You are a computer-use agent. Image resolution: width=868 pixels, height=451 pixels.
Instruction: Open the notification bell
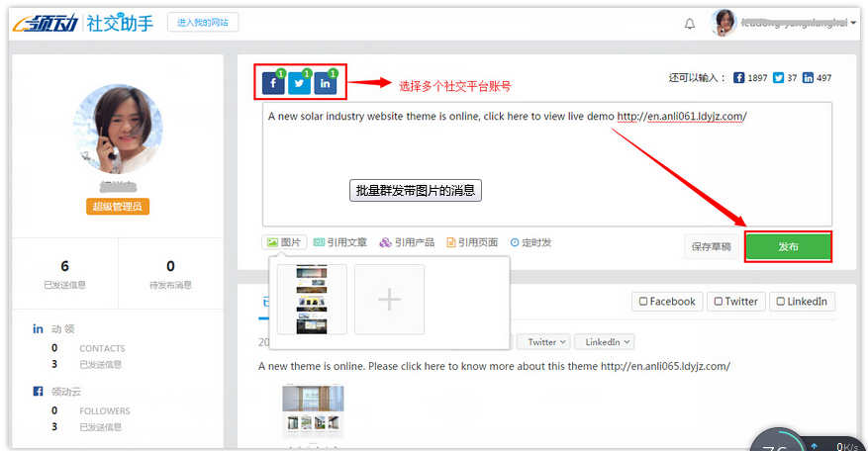click(x=690, y=23)
